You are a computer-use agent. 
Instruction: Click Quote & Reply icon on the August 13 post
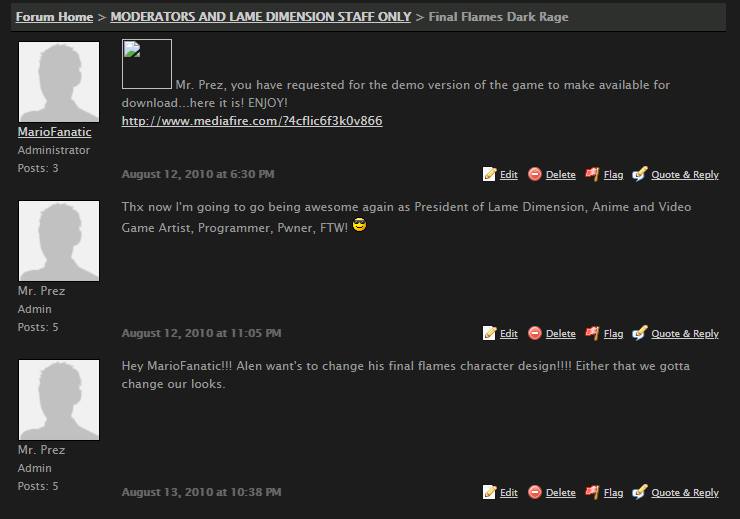pyautogui.click(x=639, y=492)
